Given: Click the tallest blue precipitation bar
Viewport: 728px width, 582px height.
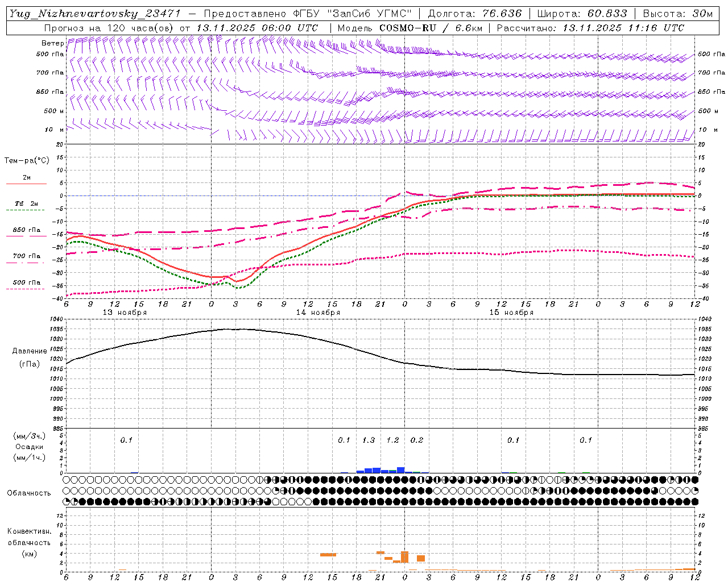Looking at the screenshot, I should click(401, 470).
